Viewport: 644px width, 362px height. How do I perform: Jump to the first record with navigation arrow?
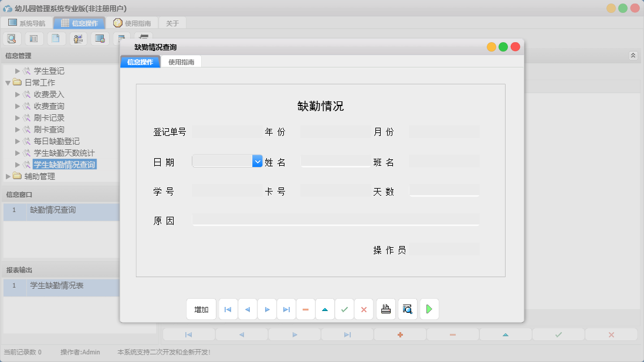point(228,309)
